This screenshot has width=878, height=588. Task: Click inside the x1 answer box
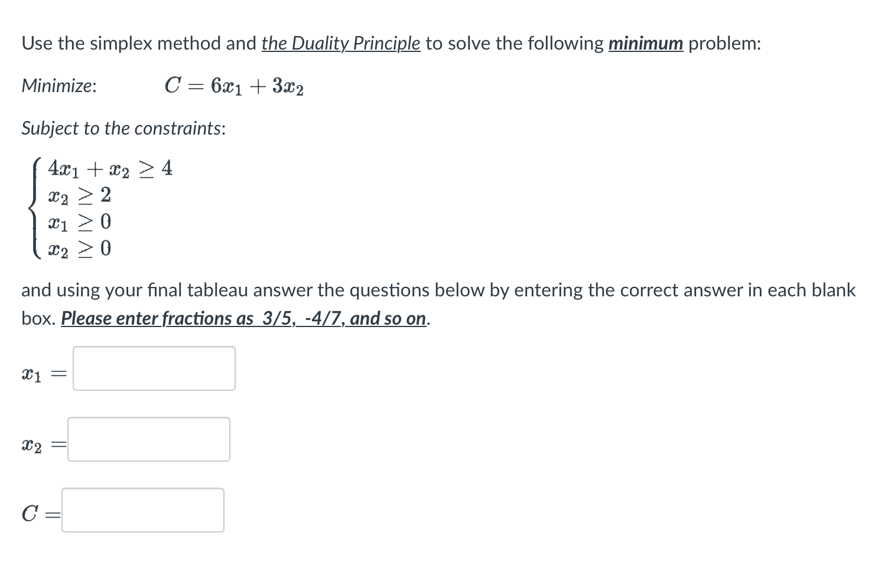click(154, 368)
